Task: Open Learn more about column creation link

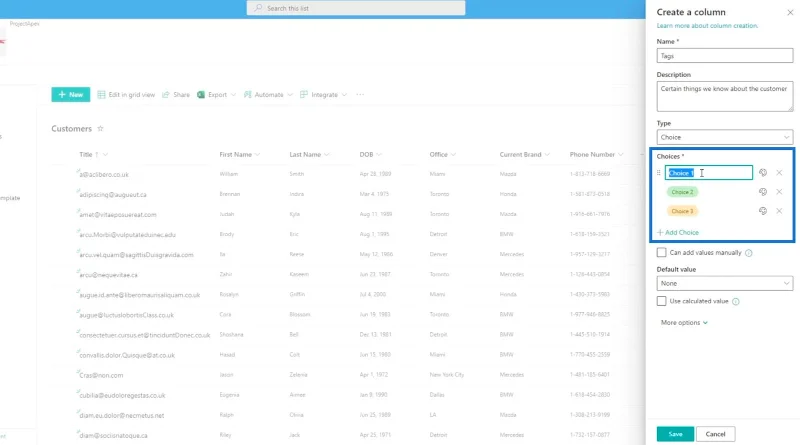Action: tap(707, 26)
